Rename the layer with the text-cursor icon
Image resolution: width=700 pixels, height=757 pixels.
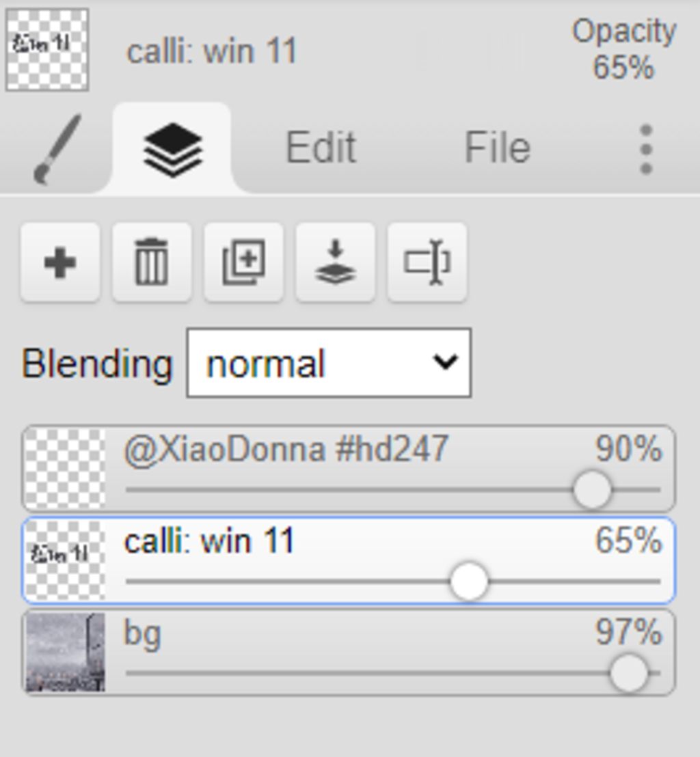click(x=427, y=262)
